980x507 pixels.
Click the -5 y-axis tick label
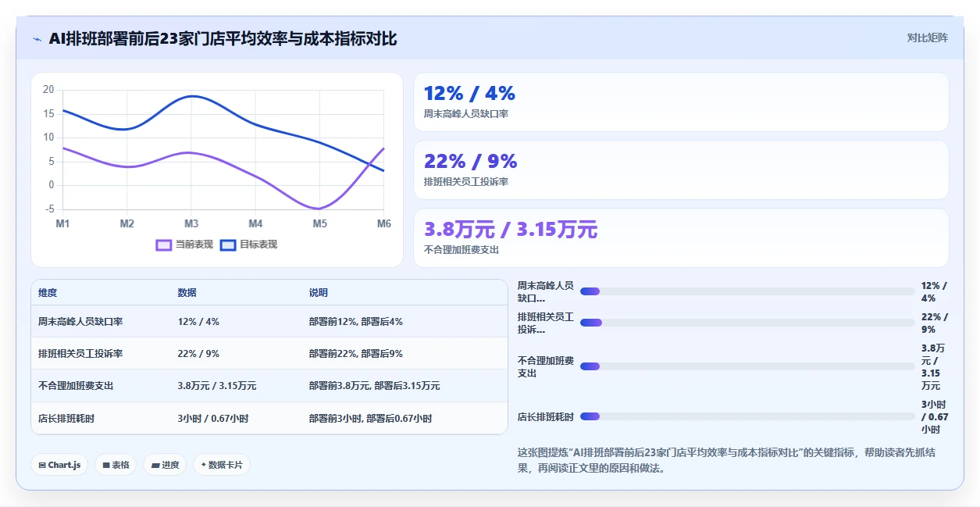50,209
